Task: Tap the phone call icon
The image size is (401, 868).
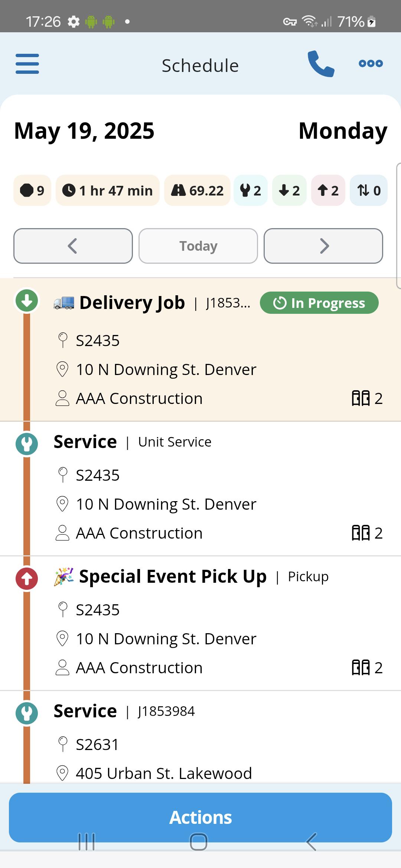Action: pos(321,64)
